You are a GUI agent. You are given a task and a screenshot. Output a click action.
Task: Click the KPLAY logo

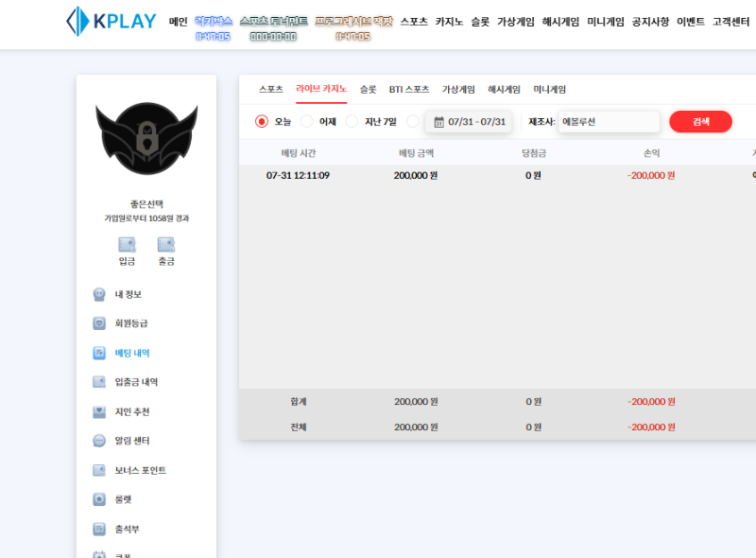(x=111, y=21)
